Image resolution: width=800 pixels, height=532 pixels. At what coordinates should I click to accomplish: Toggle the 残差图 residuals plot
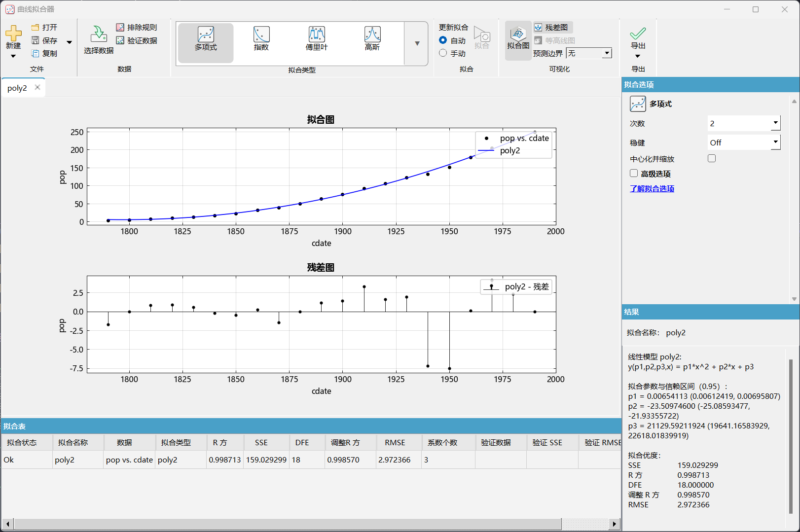coord(552,28)
